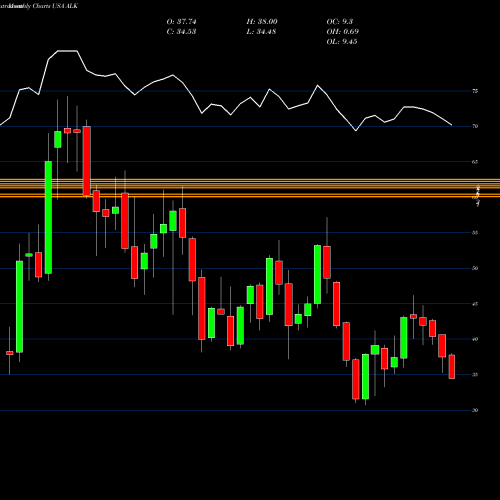Click the chart title USA ALK
500x500 pixels.
pyautogui.click(x=65, y=6)
